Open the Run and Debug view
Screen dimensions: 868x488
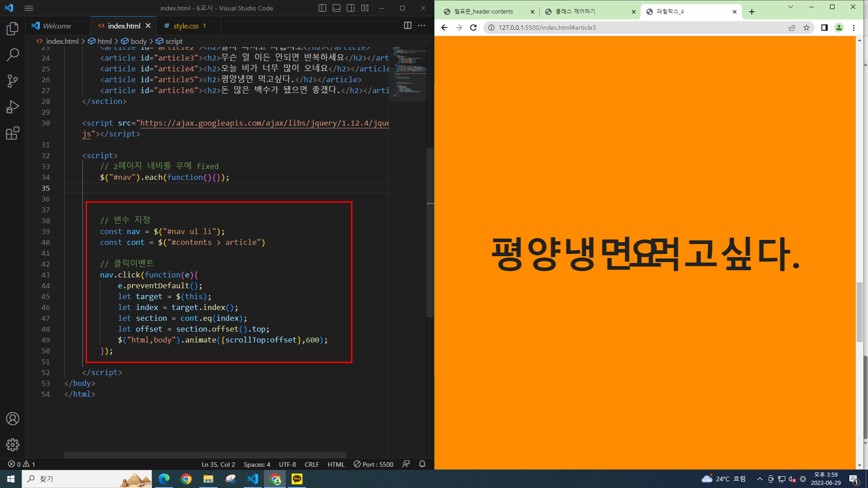click(x=13, y=107)
